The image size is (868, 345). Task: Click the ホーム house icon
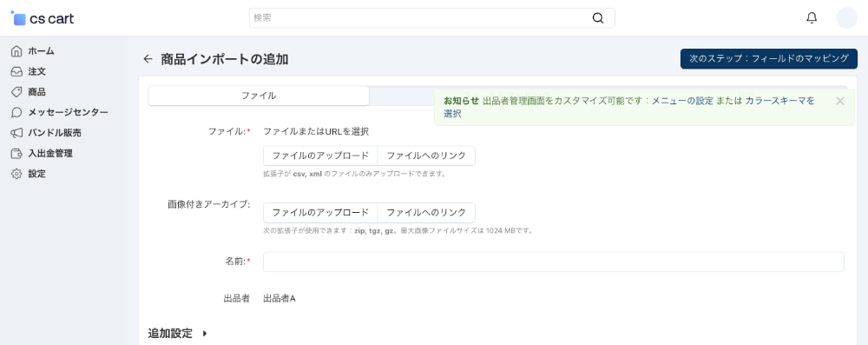point(16,51)
